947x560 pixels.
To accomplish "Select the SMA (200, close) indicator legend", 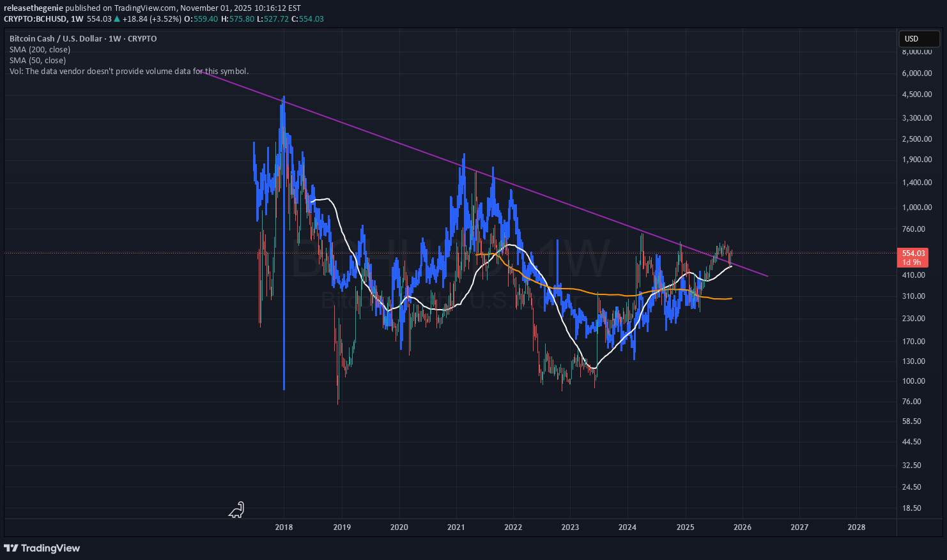I will tap(40, 50).
